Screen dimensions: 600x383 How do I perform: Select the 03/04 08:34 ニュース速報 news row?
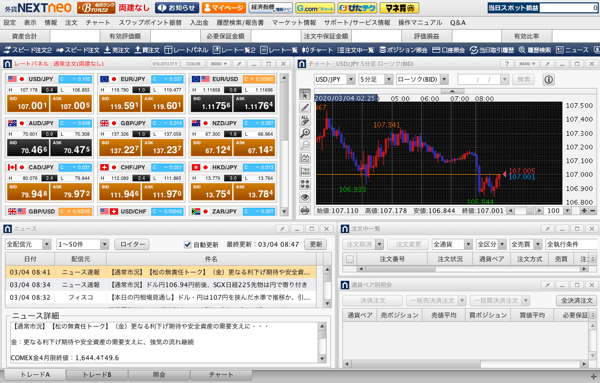161,285
